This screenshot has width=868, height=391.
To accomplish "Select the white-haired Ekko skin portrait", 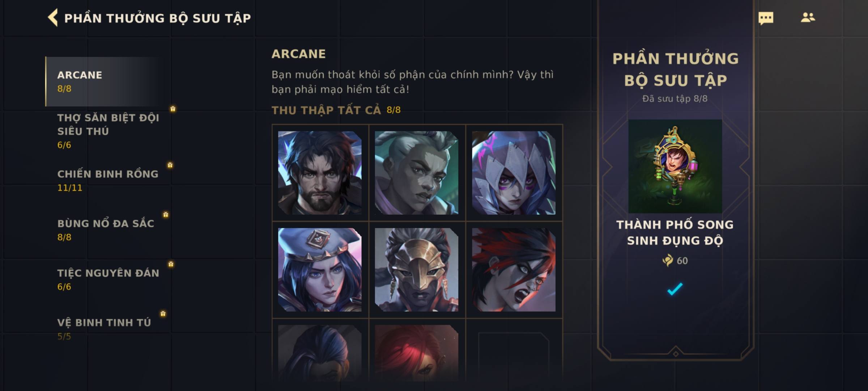I will point(417,173).
